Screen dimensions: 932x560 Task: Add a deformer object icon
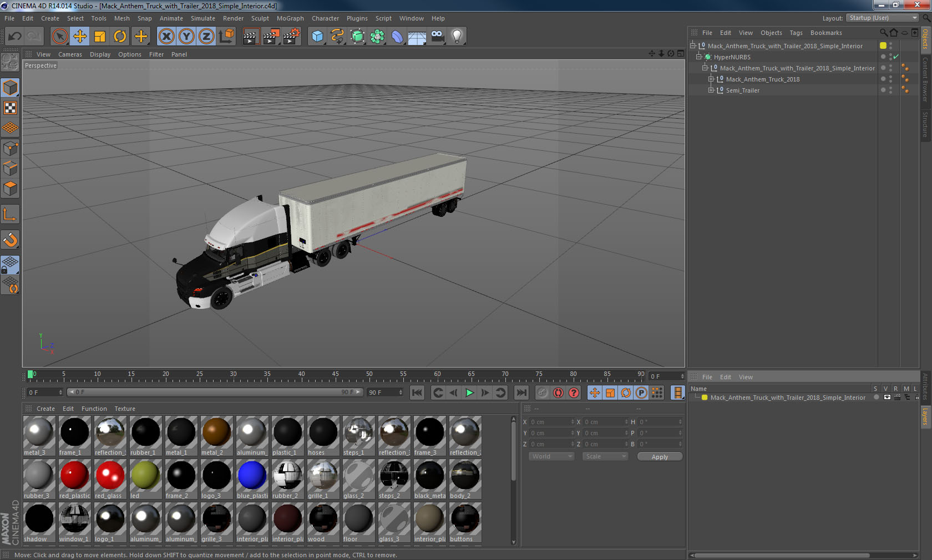397,37
